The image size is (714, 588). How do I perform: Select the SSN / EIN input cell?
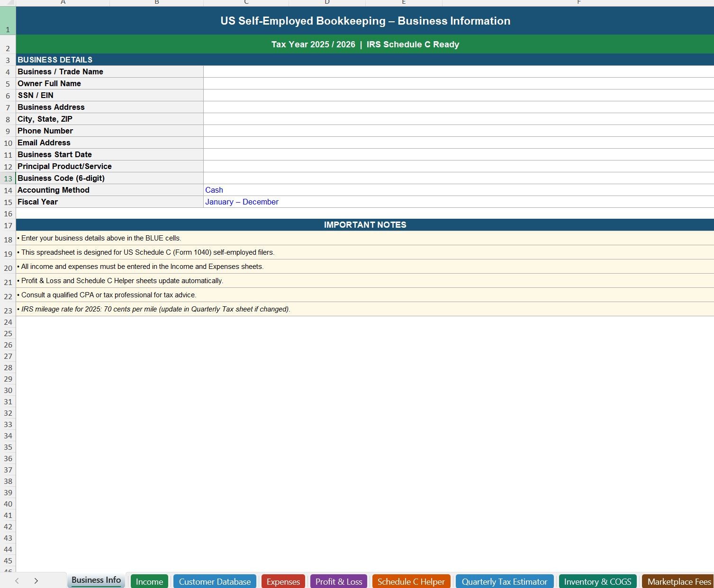point(459,95)
